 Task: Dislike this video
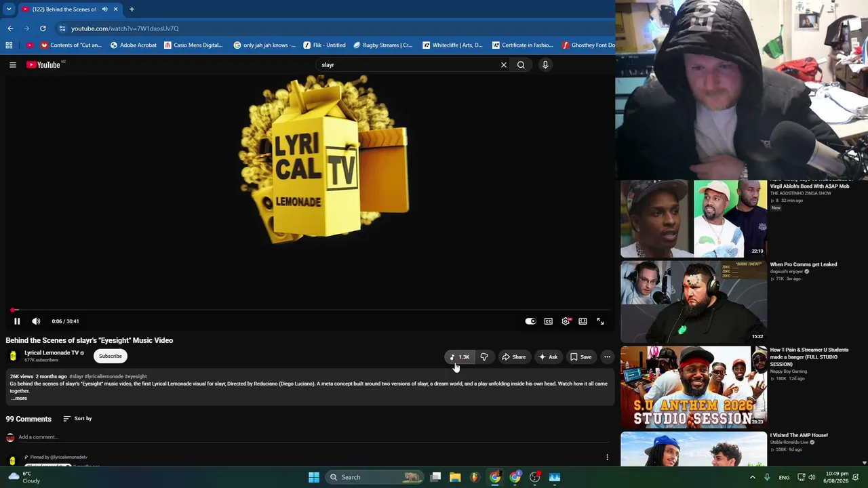[x=484, y=357]
